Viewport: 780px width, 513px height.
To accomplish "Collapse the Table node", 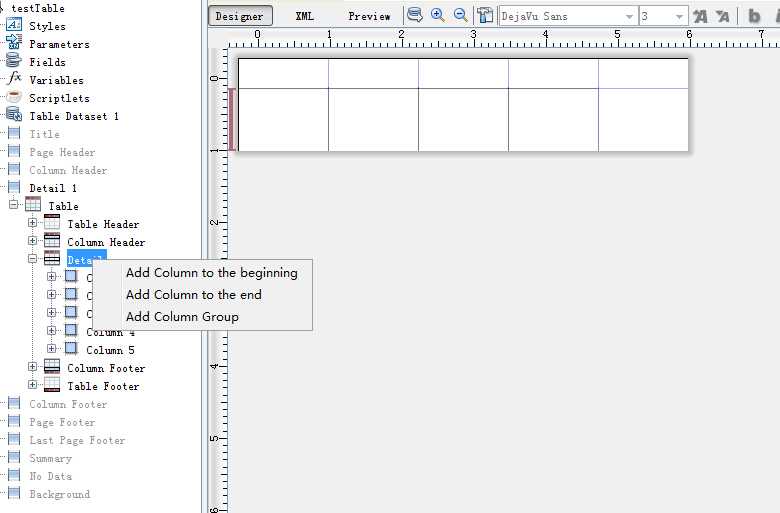I will click(14, 205).
